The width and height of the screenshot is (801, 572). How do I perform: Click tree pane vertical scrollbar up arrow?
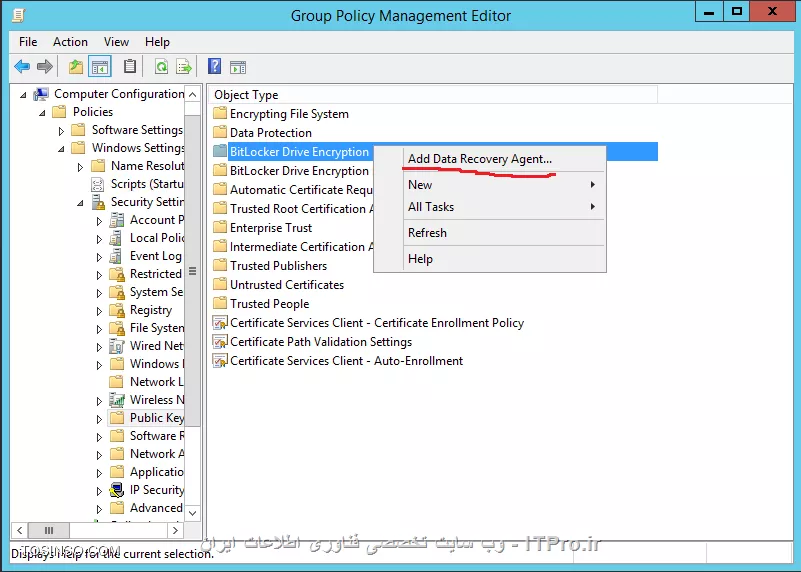click(193, 94)
